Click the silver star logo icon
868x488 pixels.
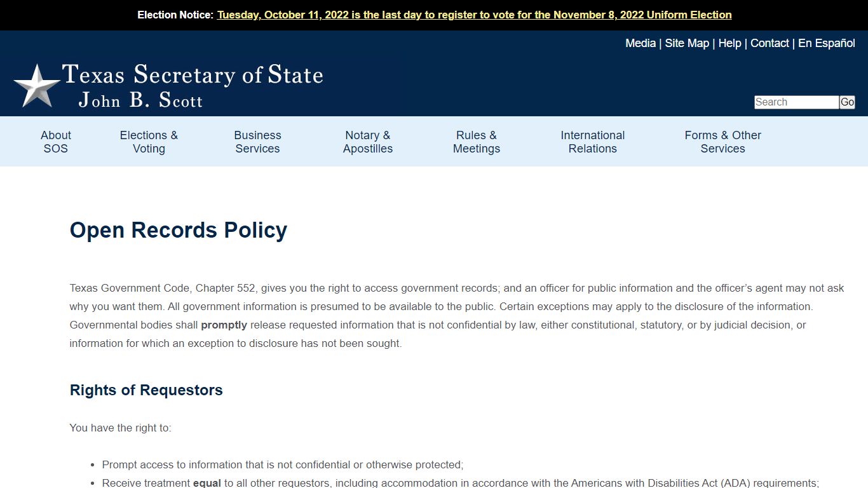tap(37, 85)
